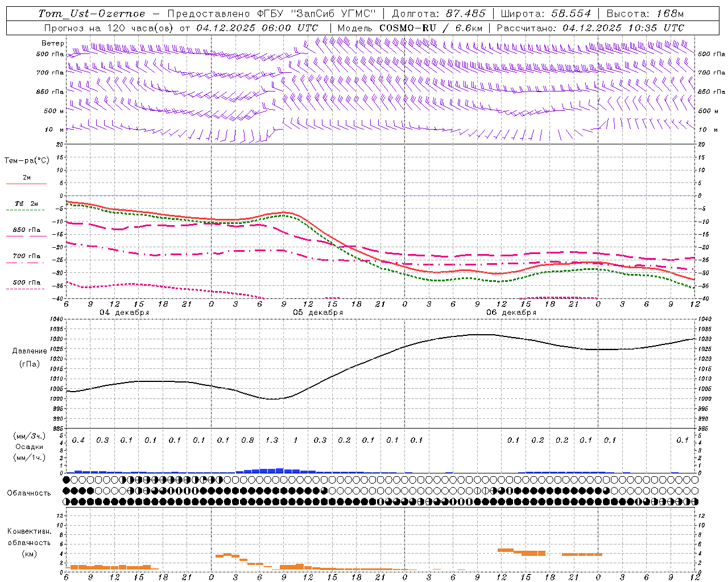The width and height of the screenshot is (728, 582).
Task: Select the Осадки precipitation label
Action: [30, 447]
